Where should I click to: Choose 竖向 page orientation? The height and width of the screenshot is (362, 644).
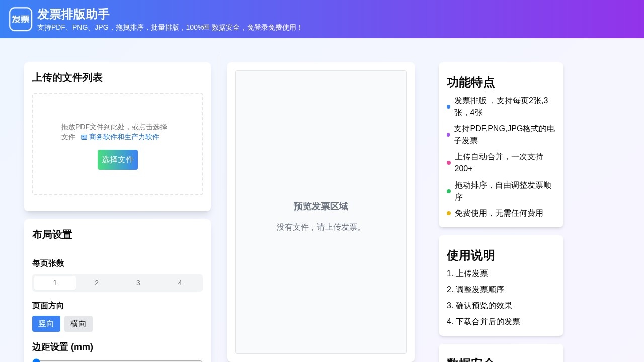point(46,324)
